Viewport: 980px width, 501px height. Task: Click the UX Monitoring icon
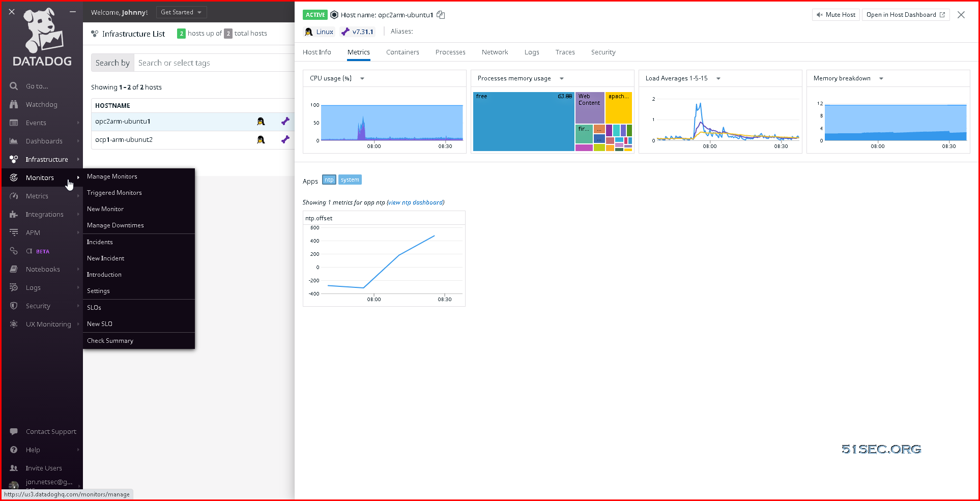[14, 325]
